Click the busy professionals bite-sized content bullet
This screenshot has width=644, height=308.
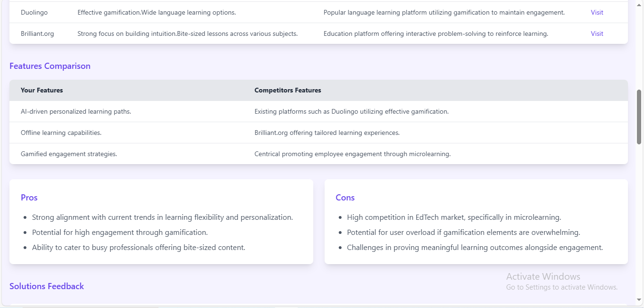point(139,248)
